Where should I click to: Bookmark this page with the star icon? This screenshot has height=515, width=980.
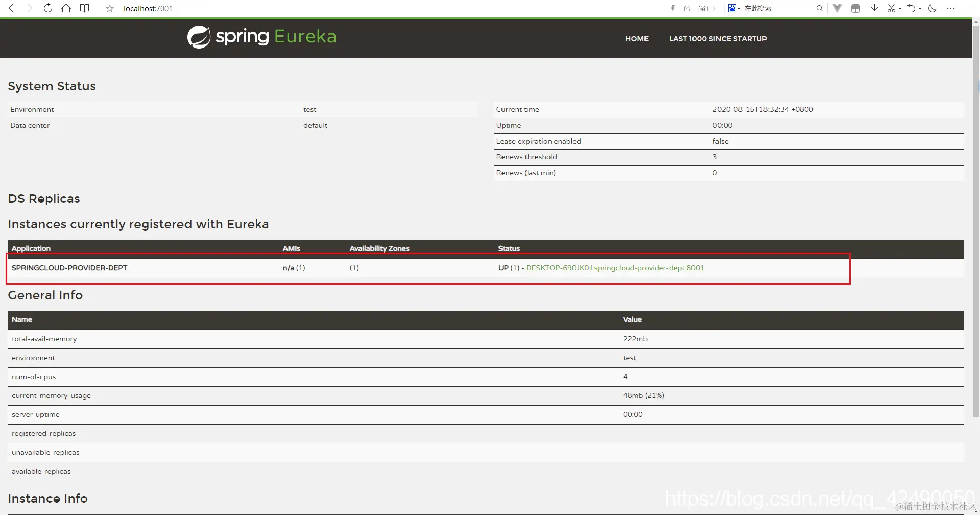click(x=110, y=8)
